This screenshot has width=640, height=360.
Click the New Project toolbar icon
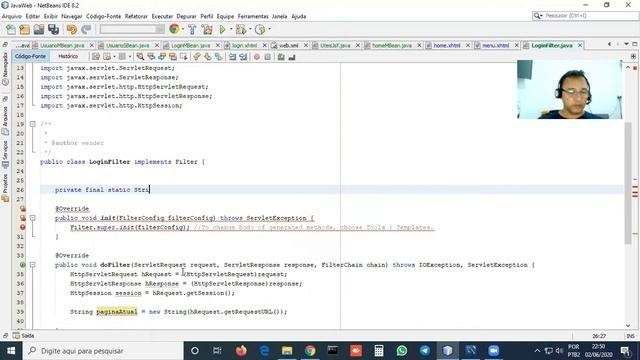24,29
